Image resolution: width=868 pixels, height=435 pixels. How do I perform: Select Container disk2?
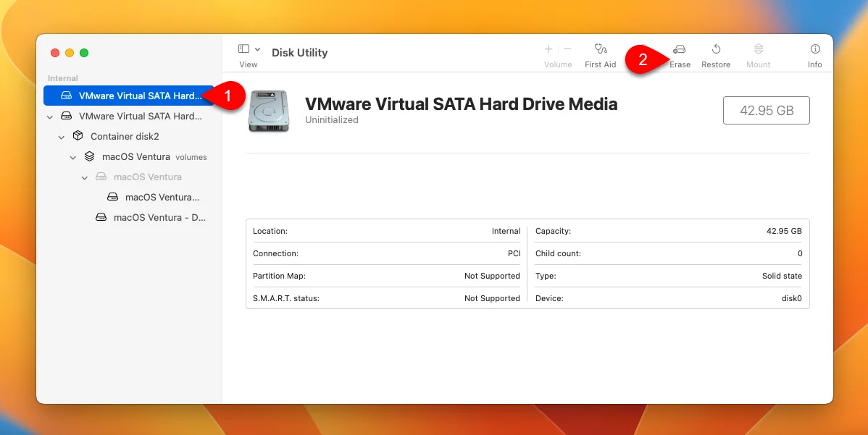pyautogui.click(x=125, y=137)
